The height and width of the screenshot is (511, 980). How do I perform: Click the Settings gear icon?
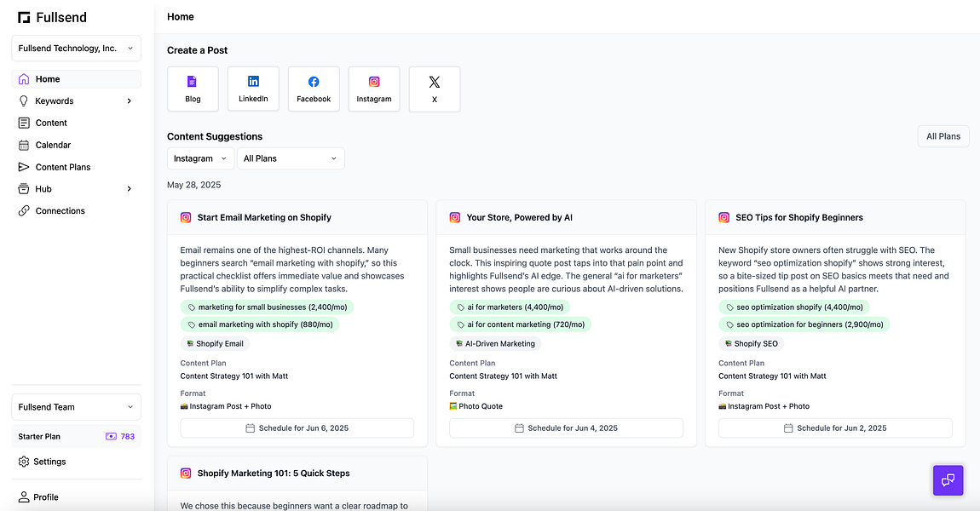point(24,462)
